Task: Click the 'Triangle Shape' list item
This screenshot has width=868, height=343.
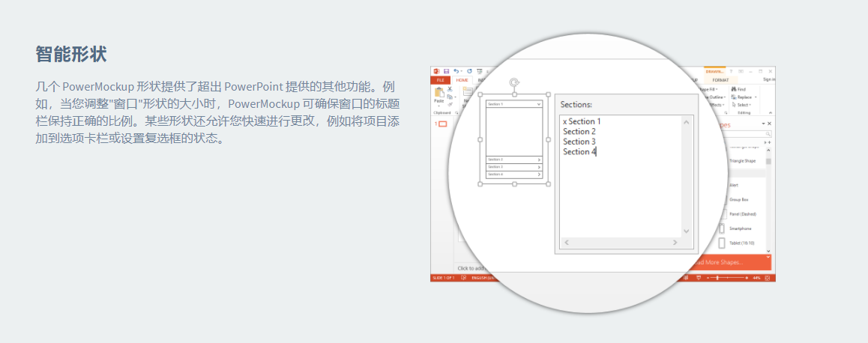Action: [742, 161]
